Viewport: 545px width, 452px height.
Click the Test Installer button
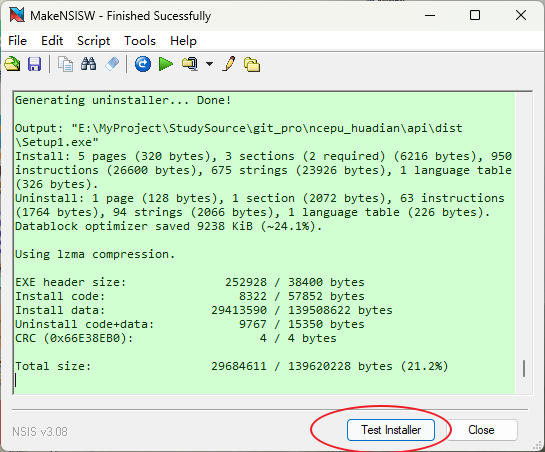tap(391, 430)
